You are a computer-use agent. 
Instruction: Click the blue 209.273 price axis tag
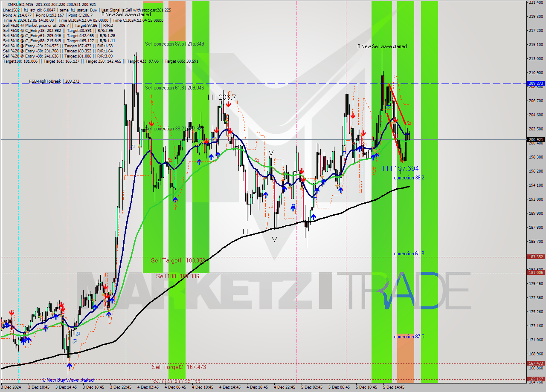[536, 84]
